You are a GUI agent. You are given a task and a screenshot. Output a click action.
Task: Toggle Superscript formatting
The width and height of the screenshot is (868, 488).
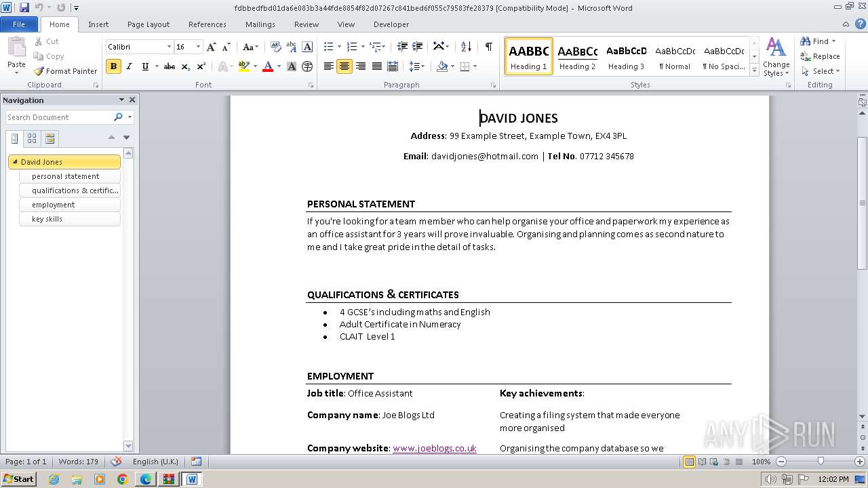pyautogui.click(x=201, y=66)
